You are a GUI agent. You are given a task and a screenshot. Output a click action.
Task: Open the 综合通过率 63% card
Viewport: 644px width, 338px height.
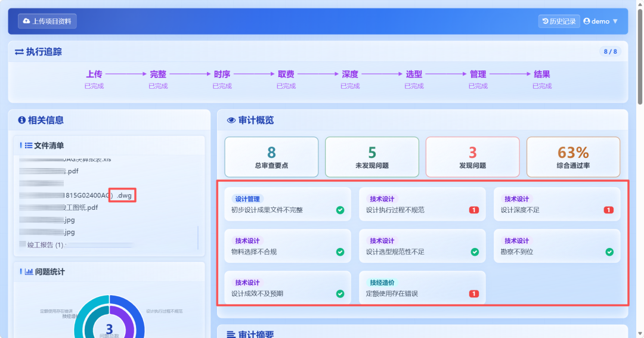coord(574,157)
